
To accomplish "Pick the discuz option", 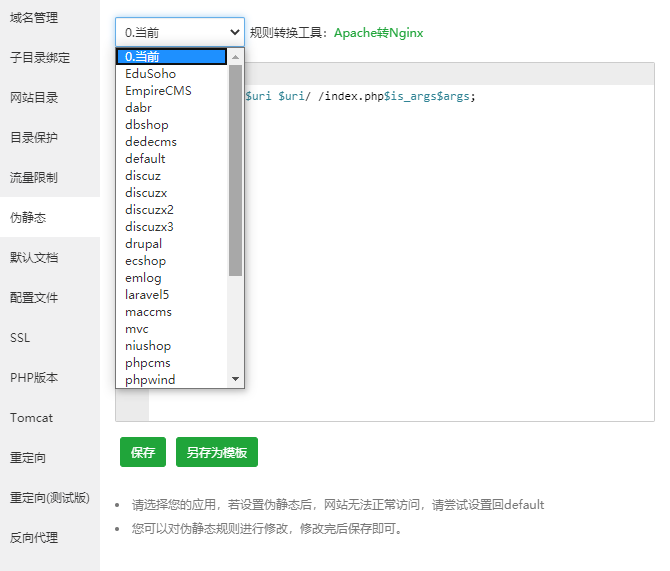I will click(x=171, y=176).
